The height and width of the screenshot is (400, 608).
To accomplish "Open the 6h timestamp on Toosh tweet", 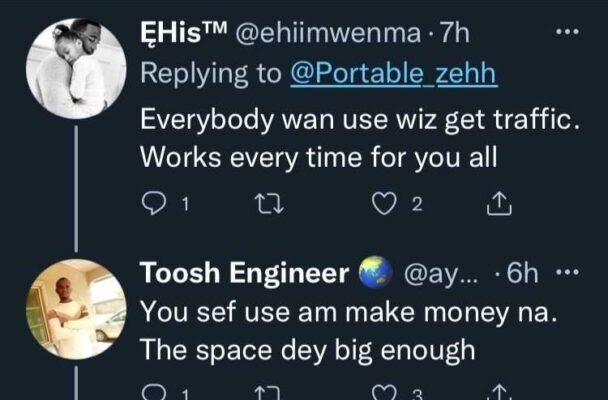I will tap(523, 275).
